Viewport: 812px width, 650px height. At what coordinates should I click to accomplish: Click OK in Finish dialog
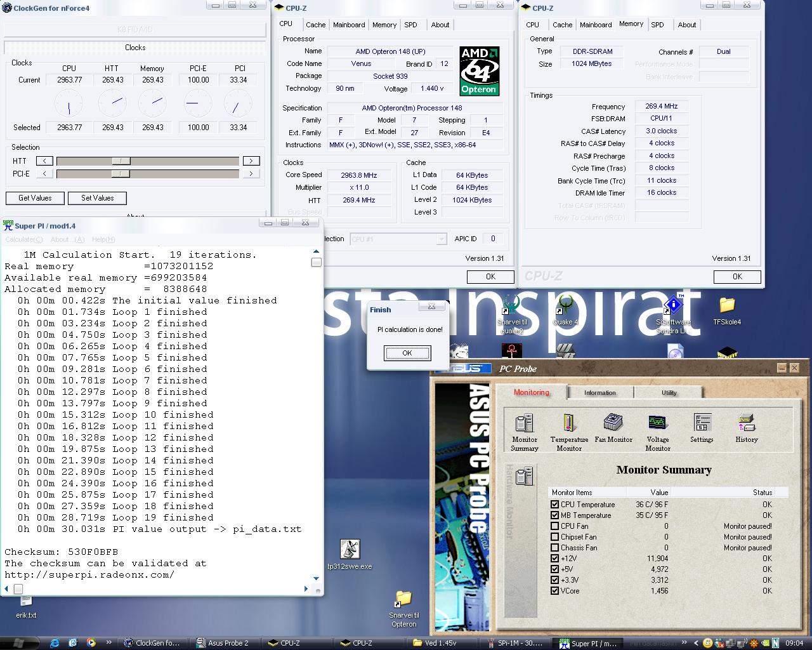[407, 353]
